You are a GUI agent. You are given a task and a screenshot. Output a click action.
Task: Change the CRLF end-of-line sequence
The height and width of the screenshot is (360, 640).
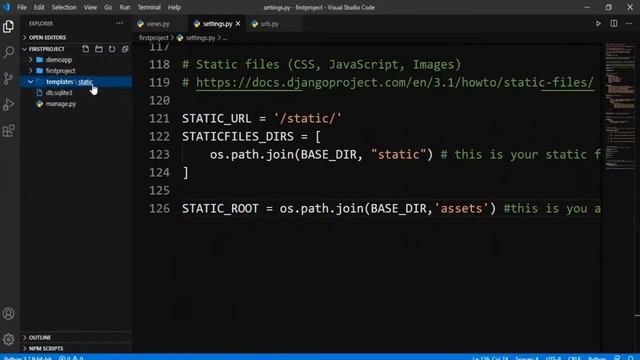pyautogui.click(x=574, y=358)
